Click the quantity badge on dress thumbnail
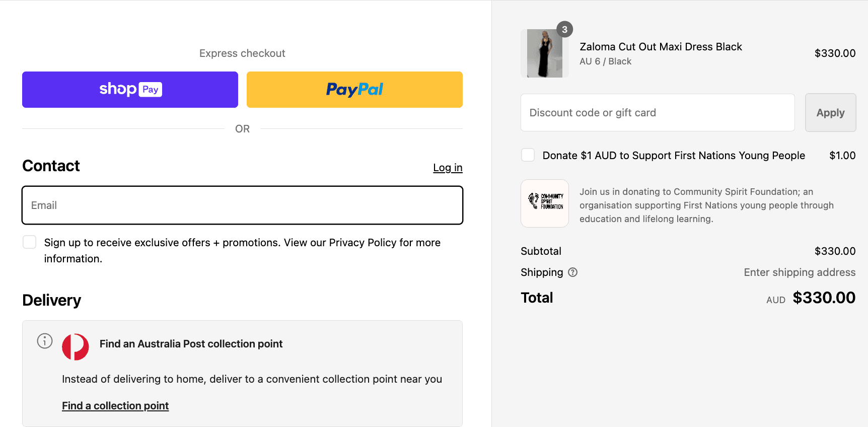Screen dimensions: 868x427 [x=564, y=30]
